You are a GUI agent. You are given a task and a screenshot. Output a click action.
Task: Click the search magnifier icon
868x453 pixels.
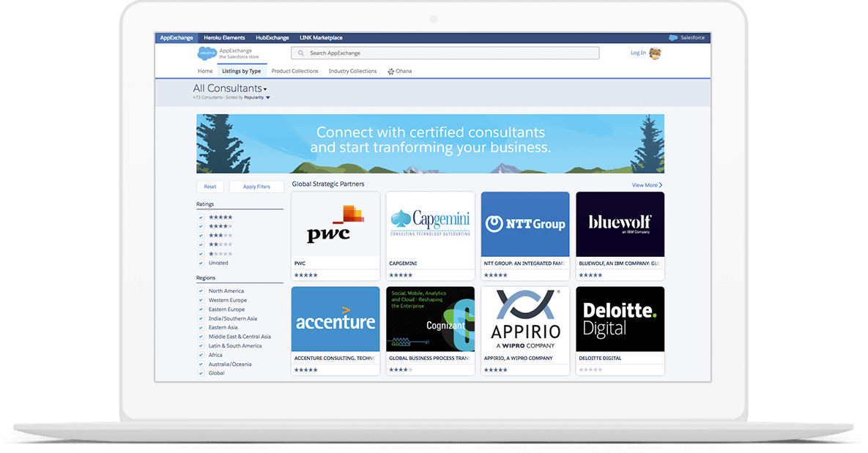(x=300, y=53)
